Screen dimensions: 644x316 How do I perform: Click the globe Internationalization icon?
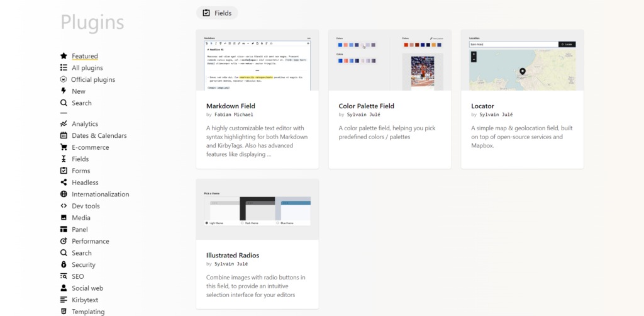click(x=64, y=194)
